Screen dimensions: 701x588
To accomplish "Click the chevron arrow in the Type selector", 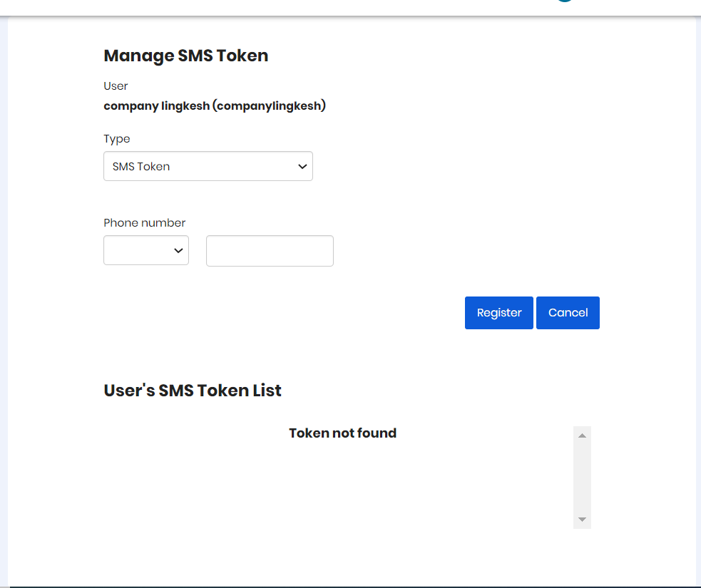I will 302,167.
